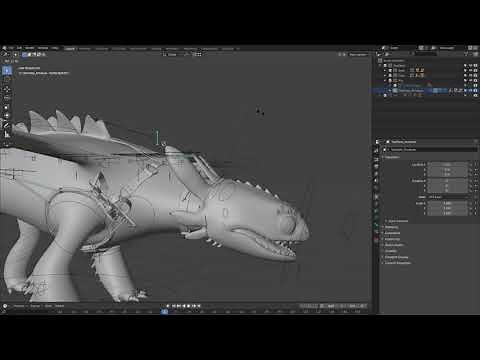Open the rotation Mode dropdown
This screenshot has width=480, height=360.
coord(448,197)
